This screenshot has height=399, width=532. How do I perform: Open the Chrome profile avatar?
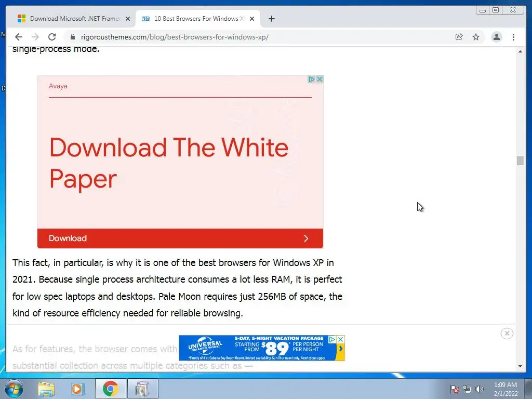coord(496,37)
